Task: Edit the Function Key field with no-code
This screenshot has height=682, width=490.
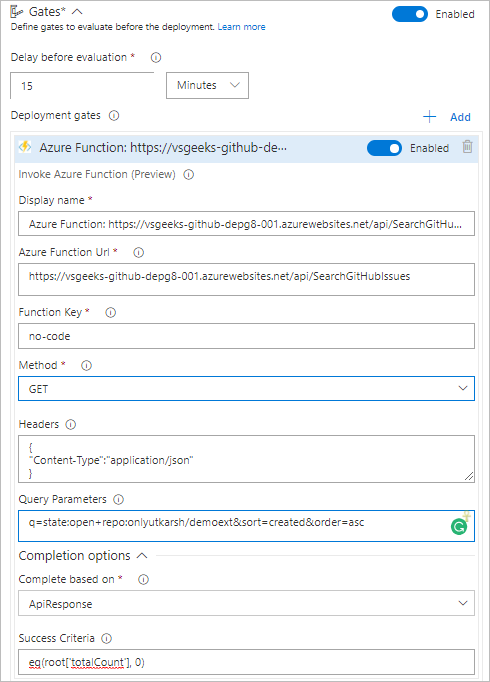Action: point(247,336)
